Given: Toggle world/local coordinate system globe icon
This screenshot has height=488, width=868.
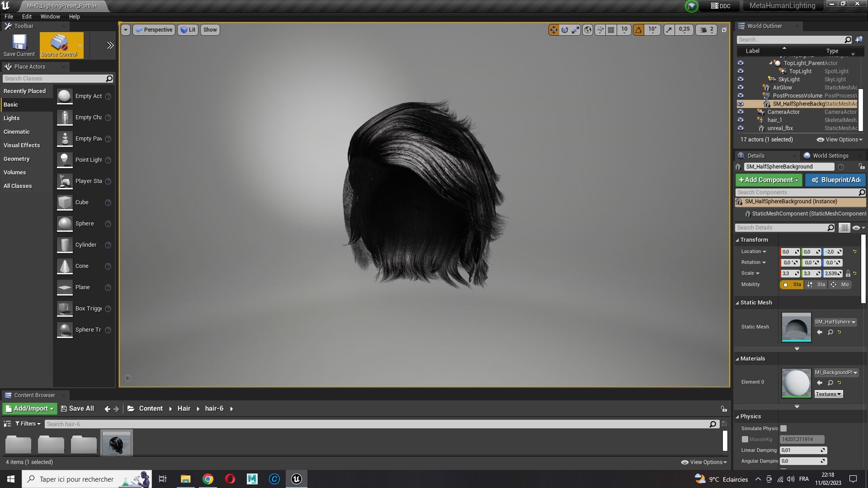Looking at the screenshot, I should 588,30.
